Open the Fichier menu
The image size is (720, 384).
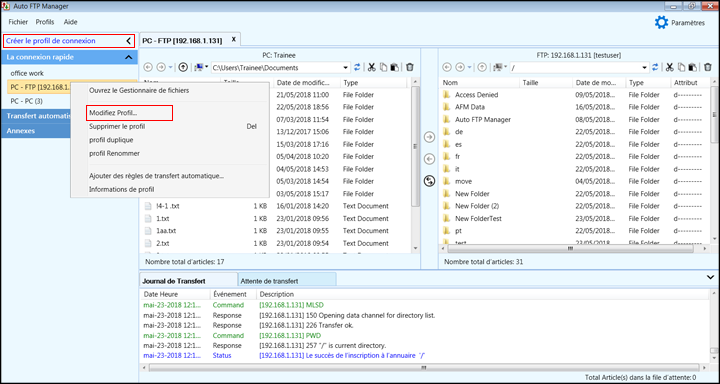[x=18, y=22]
